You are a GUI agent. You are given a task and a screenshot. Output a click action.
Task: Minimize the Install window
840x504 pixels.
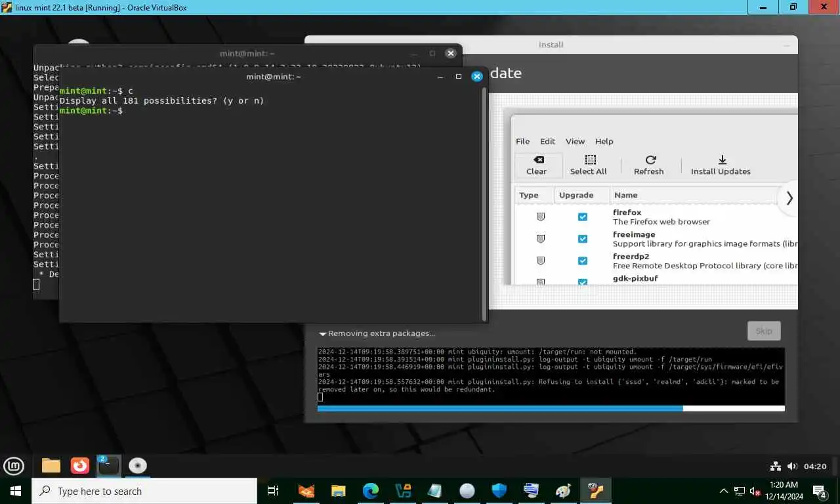pos(787,45)
